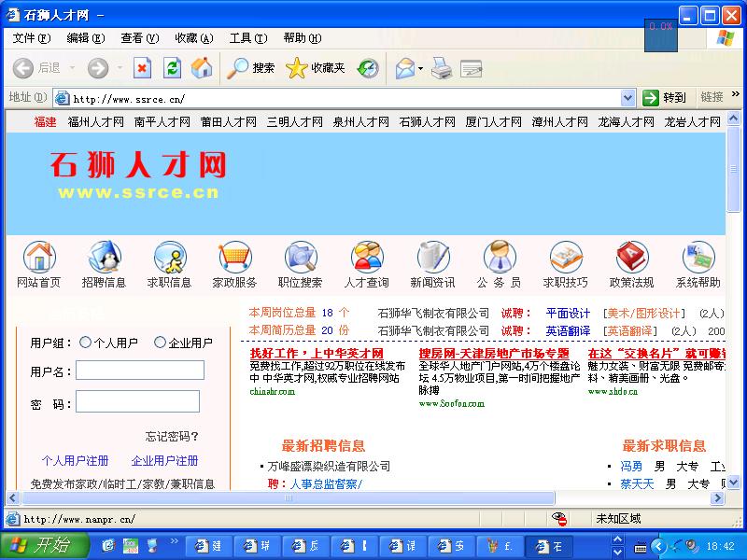
Task: Open the 帮助(H) menu
Action: tap(303, 38)
